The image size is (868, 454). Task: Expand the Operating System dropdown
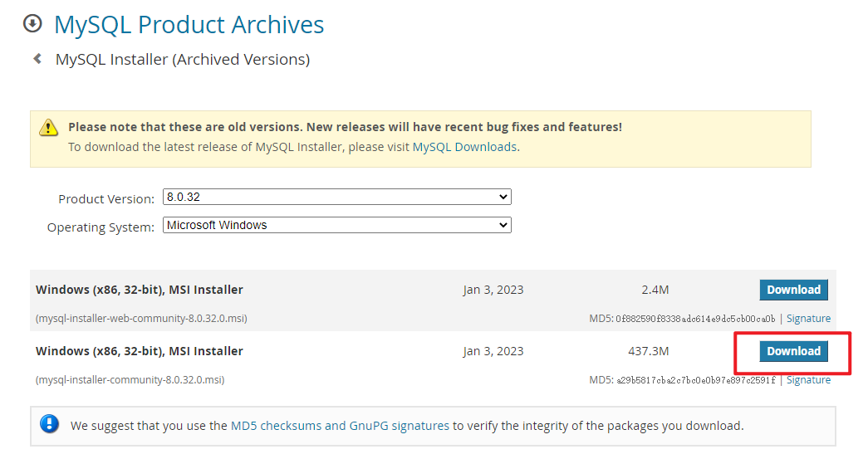[336, 225]
